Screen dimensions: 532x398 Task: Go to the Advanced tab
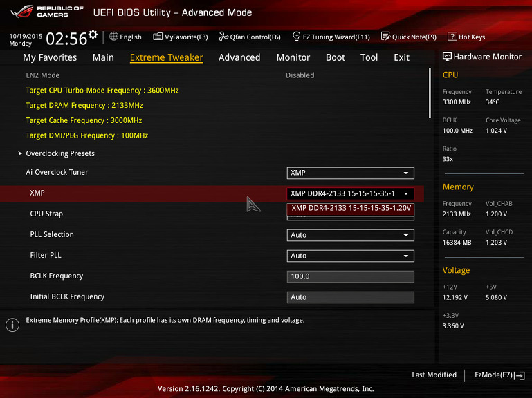tap(239, 57)
